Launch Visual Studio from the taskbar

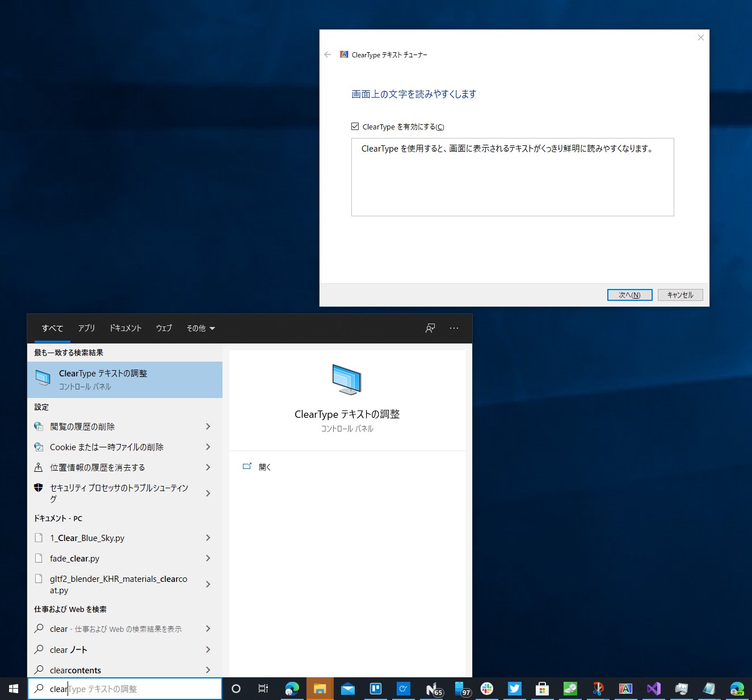[x=653, y=689]
